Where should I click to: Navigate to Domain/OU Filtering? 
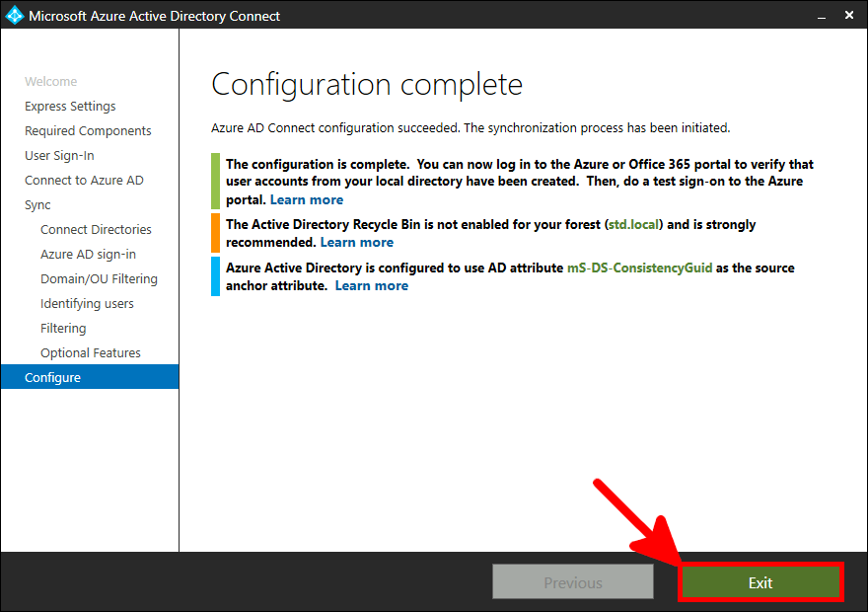(100, 278)
